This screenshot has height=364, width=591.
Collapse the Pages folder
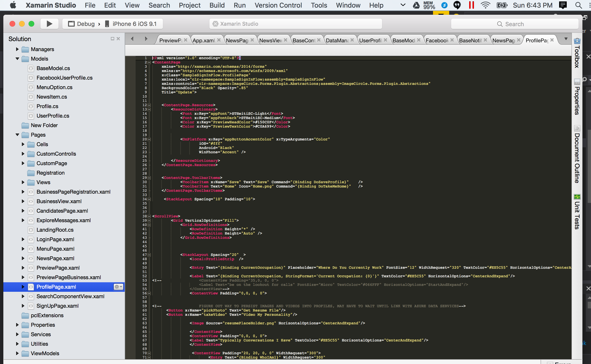pyautogui.click(x=17, y=135)
